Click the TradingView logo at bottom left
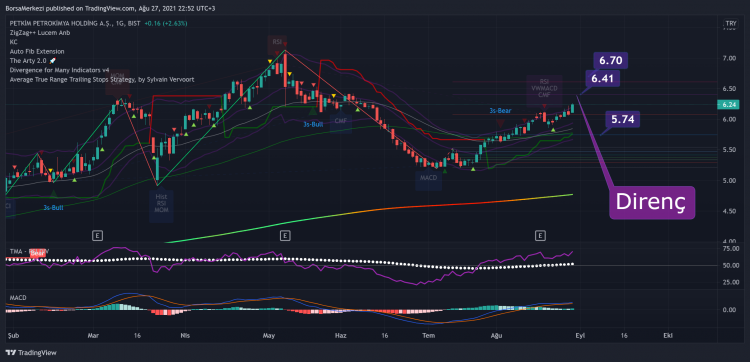This screenshot has width=750, height=362. 31,353
